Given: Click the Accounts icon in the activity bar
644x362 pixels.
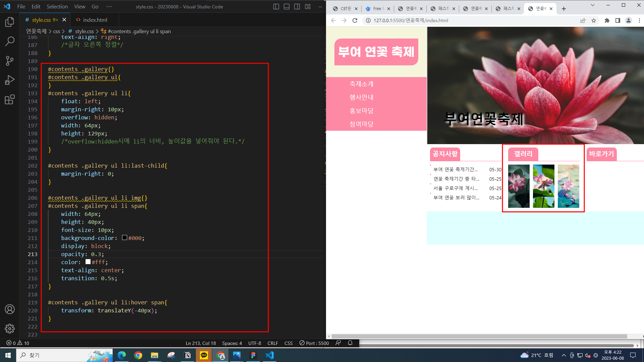Looking at the screenshot, I should coord(10,309).
